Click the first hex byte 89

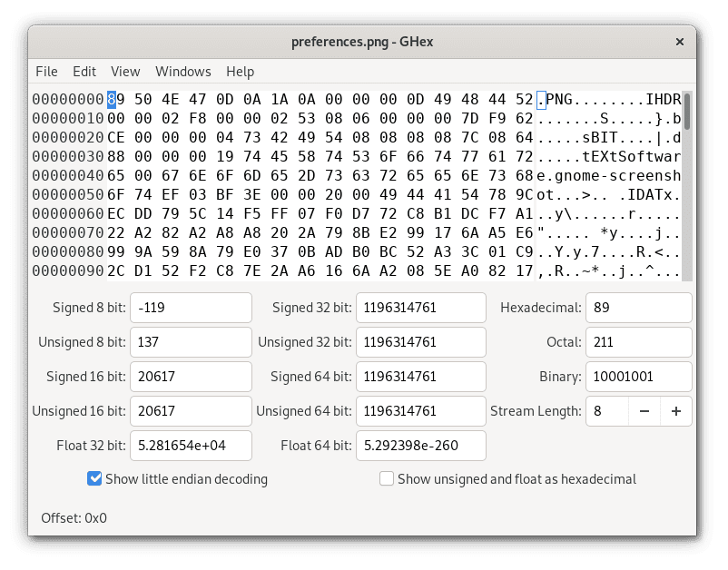[116, 99]
